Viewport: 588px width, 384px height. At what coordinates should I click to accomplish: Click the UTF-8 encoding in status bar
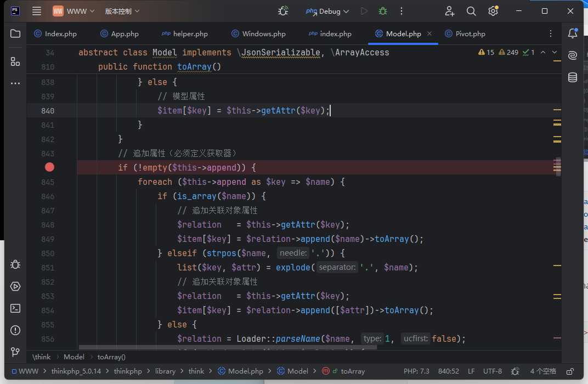coord(492,371)
